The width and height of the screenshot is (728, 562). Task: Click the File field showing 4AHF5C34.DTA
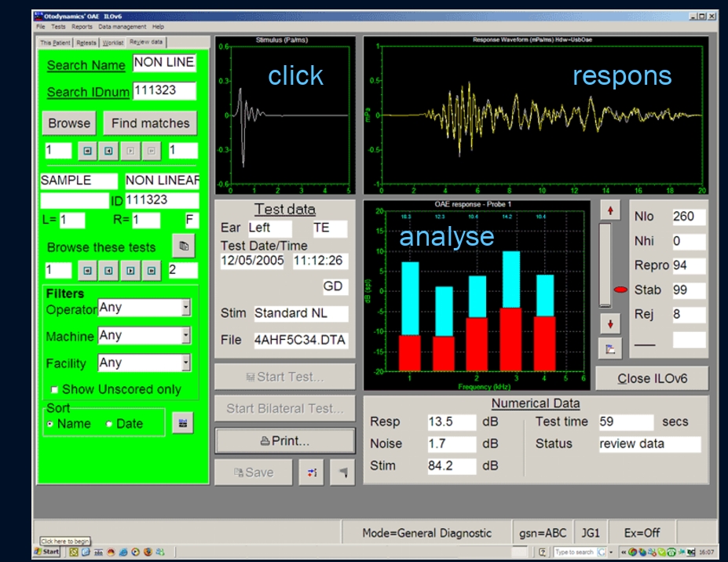pyautogui.click(x=301, y=340)
